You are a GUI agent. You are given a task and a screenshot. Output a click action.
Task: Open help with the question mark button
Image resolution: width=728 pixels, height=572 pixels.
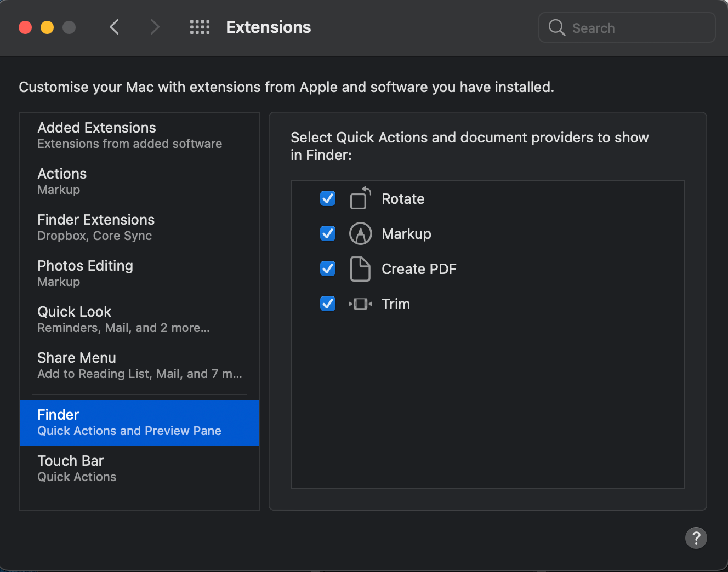coord(696,538)
